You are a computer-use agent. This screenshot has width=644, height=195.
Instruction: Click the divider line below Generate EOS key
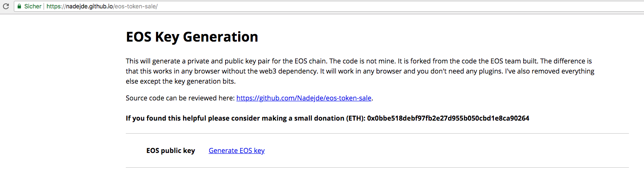coord(377,167)
